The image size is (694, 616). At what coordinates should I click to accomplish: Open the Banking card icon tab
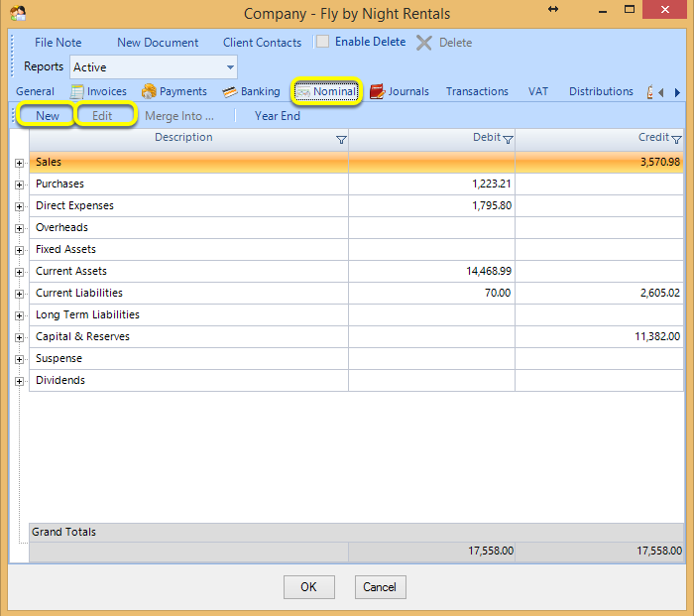point(230,91)
